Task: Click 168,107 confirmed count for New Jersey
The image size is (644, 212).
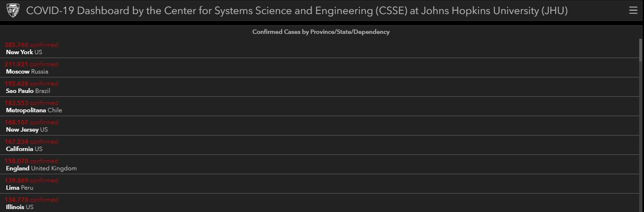Action: point(31,122)
